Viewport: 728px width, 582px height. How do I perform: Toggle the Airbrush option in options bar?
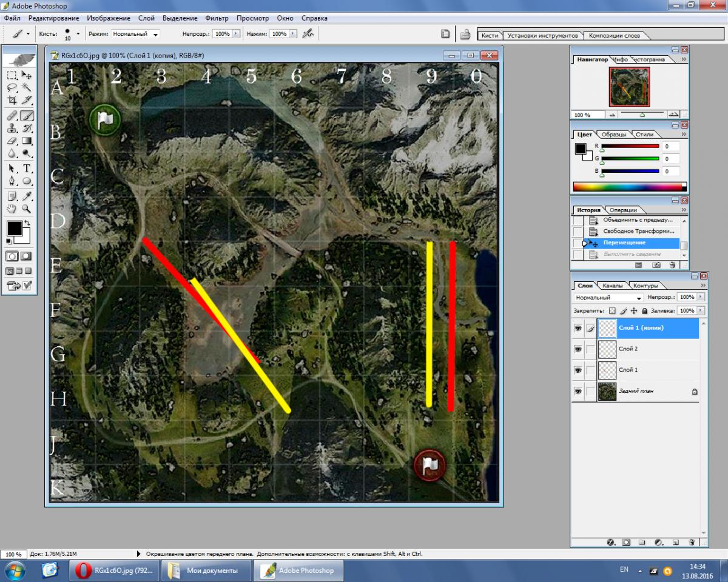pyautogui.click(x=308, y=34)
